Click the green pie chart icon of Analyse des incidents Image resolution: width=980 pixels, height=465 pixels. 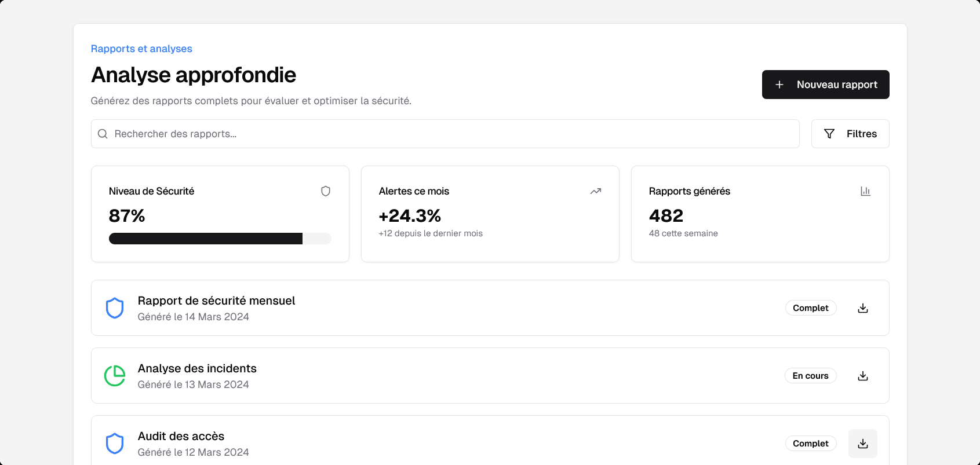point(115,376)
